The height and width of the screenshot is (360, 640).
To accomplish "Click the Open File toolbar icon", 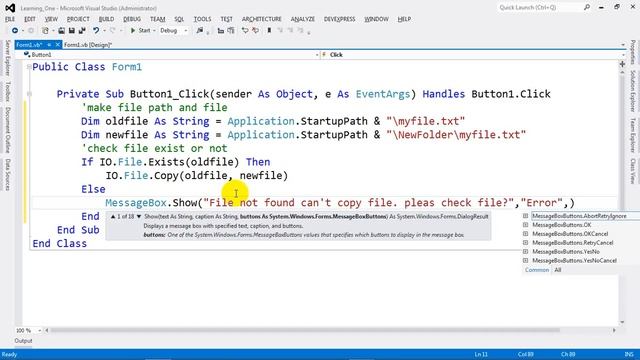I will (61, 31).
